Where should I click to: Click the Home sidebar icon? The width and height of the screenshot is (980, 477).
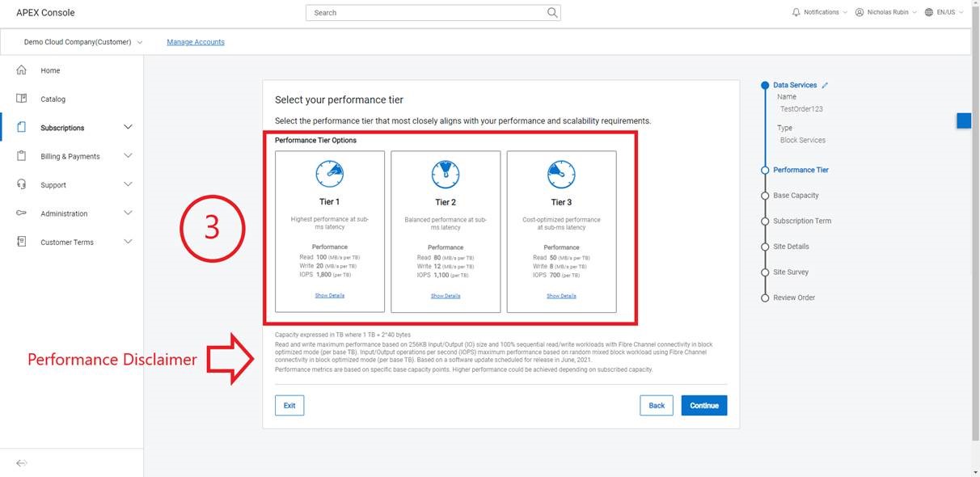pos(22,70)
